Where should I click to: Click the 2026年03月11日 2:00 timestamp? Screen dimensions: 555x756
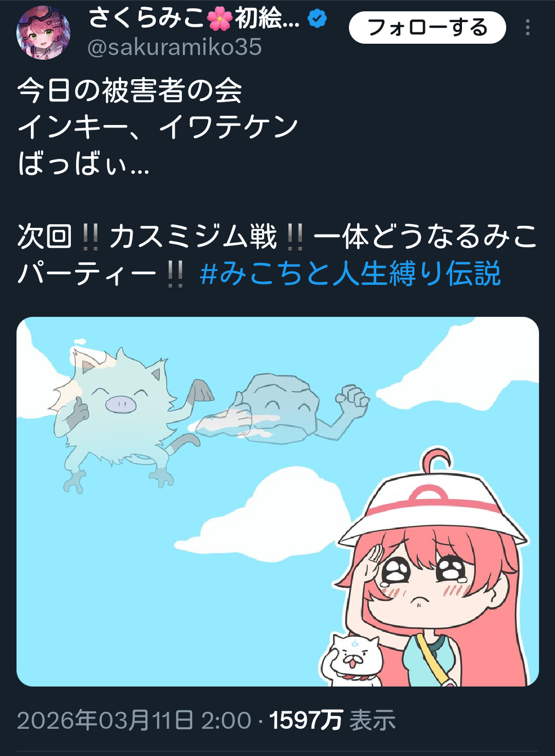pyautogui.click(x=134, y=720)
